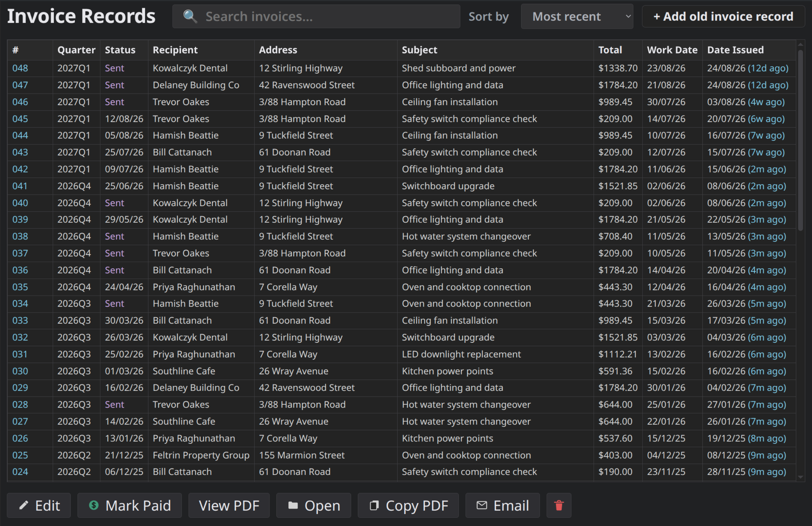Add an old invoice record
812x526 pixels.
[x=723, y=16]
